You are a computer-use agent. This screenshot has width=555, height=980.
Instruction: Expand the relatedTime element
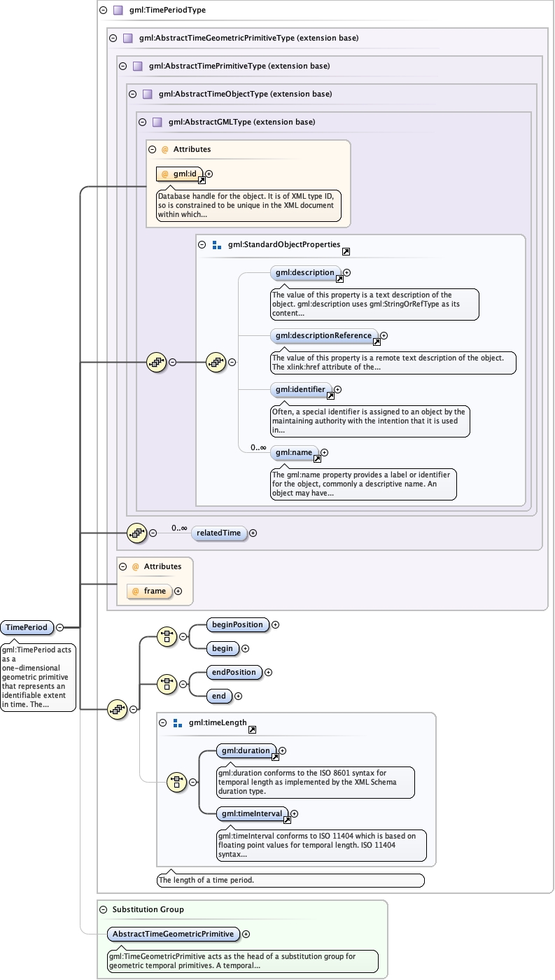253,533
